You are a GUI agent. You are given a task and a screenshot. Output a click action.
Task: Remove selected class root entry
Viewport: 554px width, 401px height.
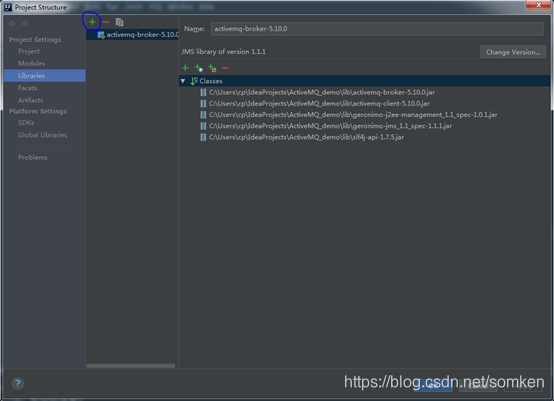(225, 68)
